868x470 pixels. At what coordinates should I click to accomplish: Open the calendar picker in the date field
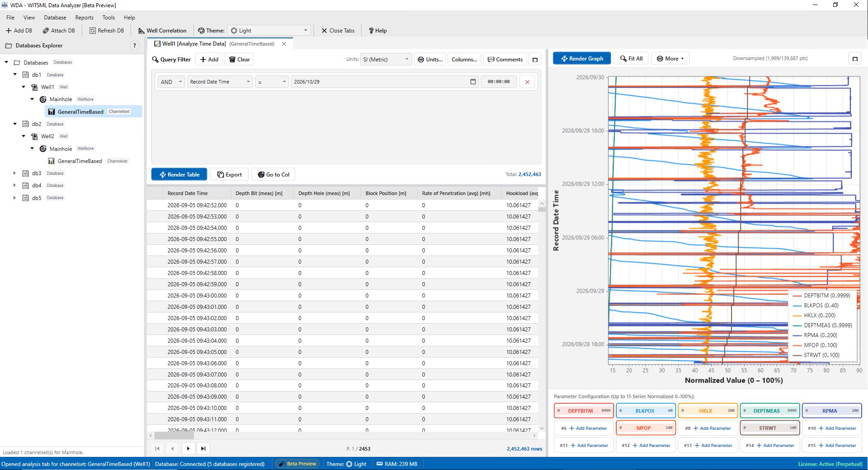473,82
